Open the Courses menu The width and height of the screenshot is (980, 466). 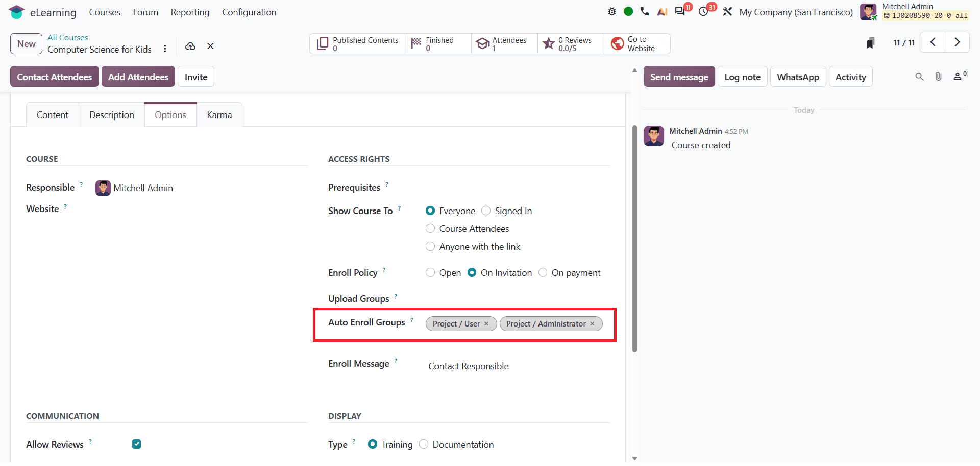(x=105, y=12)
